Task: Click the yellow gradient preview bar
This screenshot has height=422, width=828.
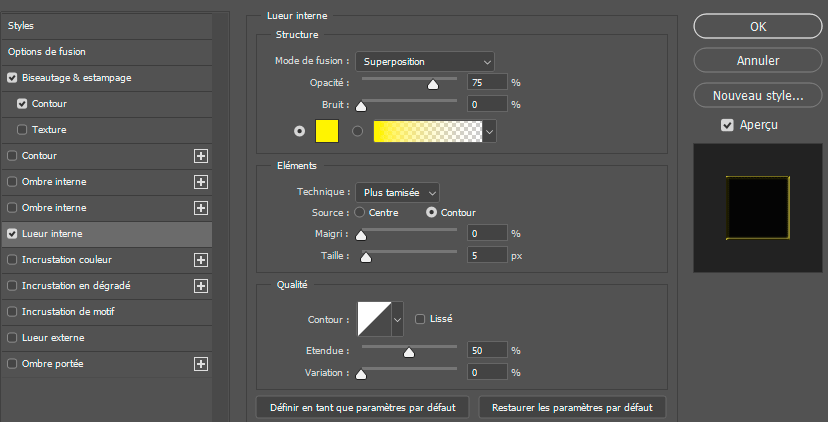Action: (428, 131)
